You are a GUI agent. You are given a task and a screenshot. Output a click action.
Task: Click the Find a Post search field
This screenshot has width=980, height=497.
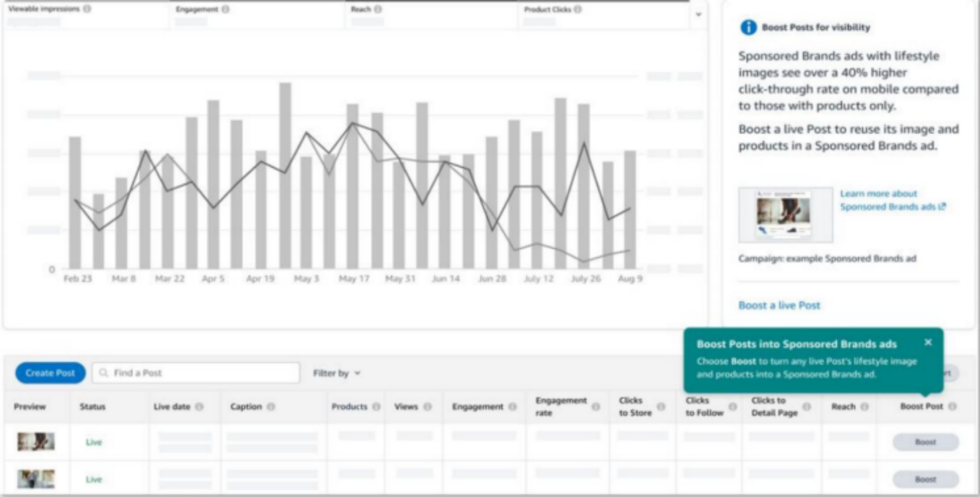(196, 373)
